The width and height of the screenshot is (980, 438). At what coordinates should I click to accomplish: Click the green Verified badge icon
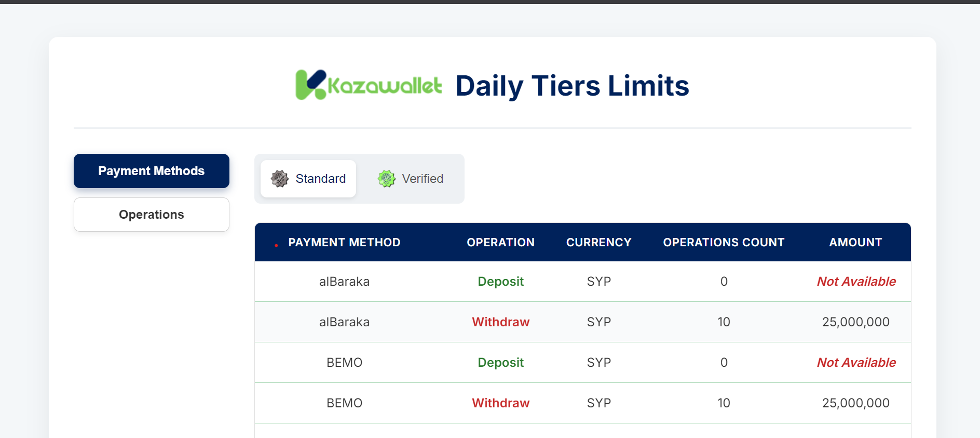pos(387,179)
